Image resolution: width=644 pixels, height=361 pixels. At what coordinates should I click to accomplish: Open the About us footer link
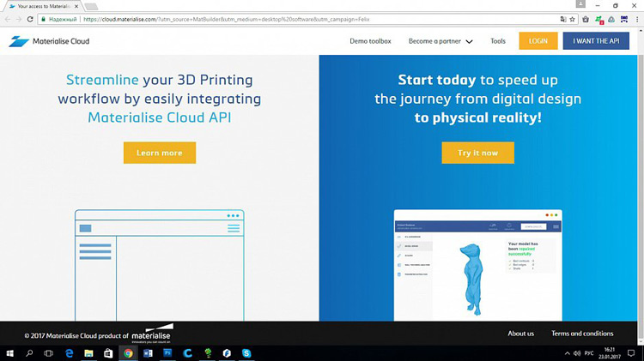521,334
